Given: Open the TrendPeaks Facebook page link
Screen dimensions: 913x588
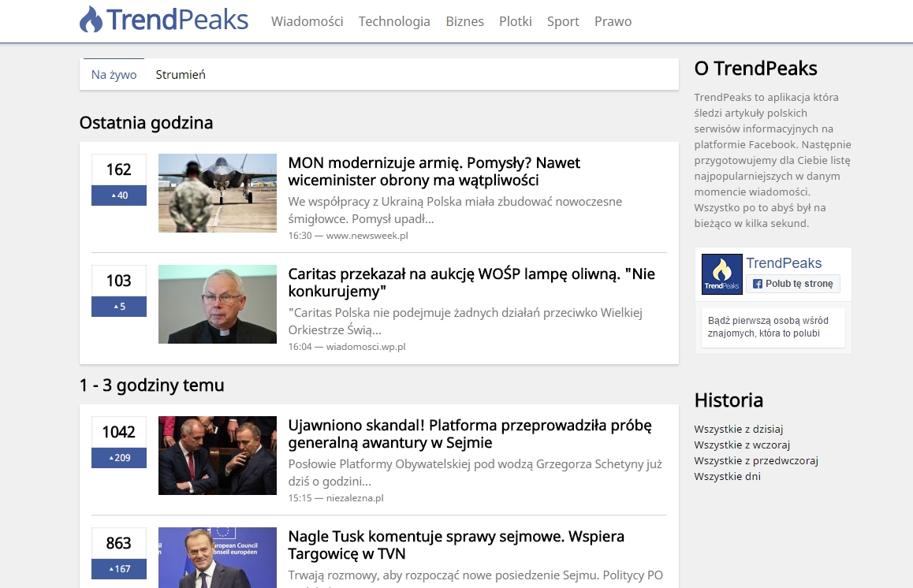Looking at the screenshot, I should 784,263.
